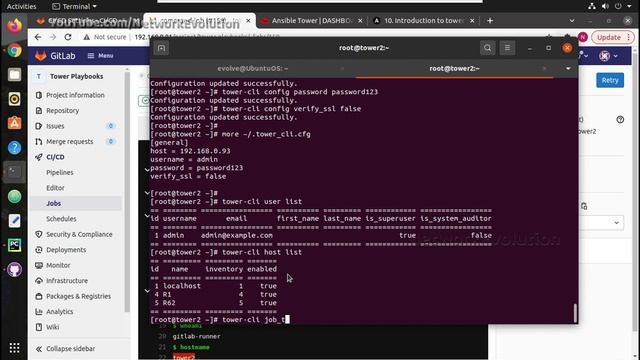This screenshot has width=640, height=360.
Task: Click the terminal scrollbar thumb
Action: (x=575, y=313)
